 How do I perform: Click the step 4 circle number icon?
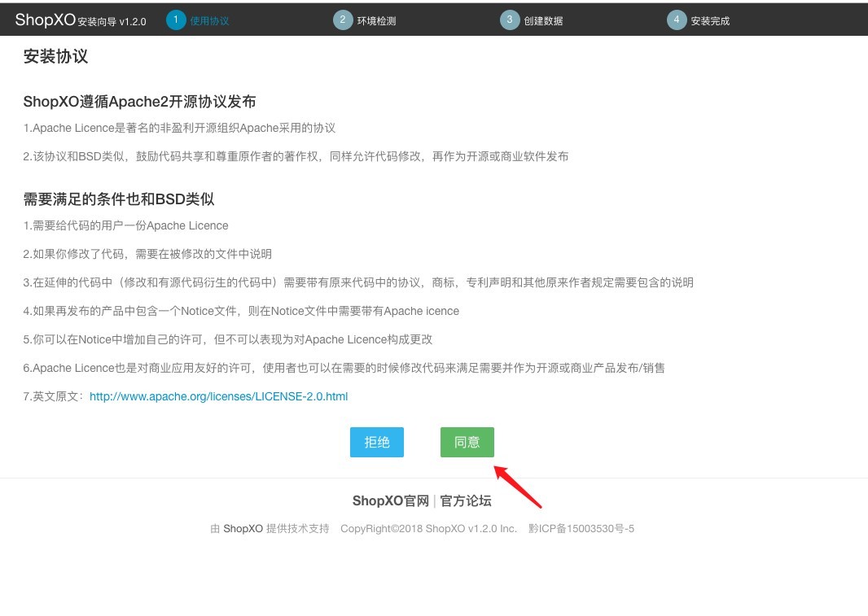(x=677, y=20)
